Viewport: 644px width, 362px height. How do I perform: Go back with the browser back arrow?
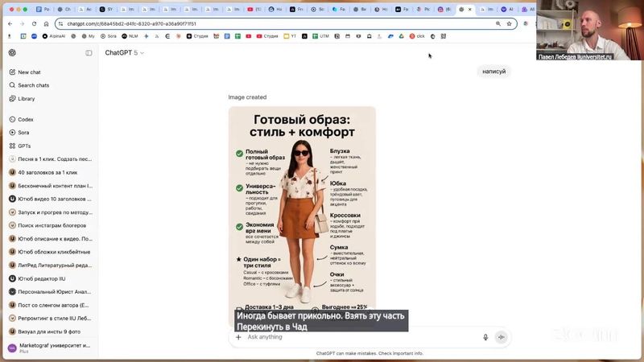pyautogui.click(x=10, y=24)
